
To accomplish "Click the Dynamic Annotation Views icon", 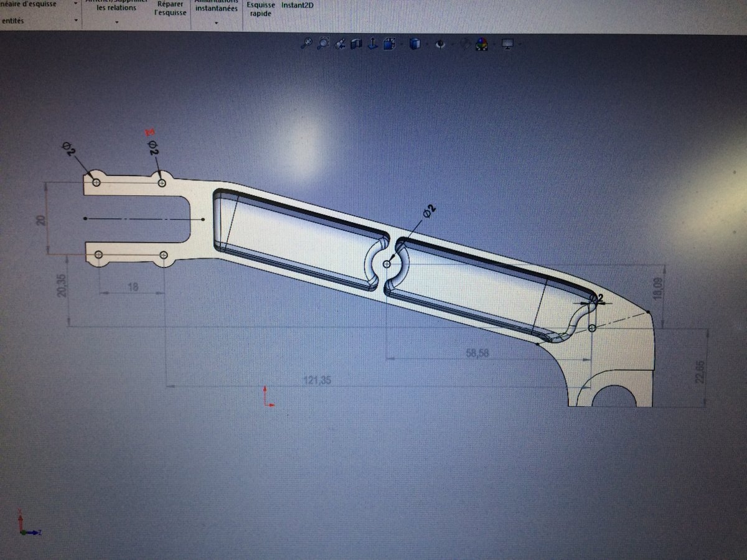I will 373,44.
